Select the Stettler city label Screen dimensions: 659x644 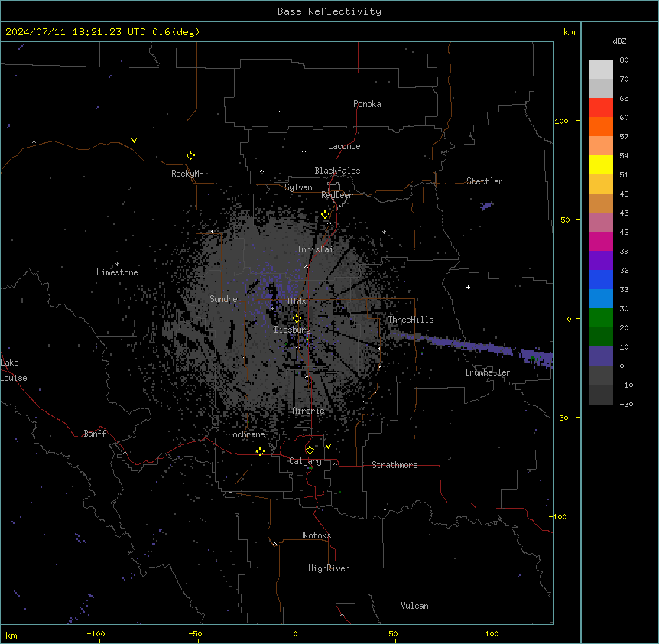(485, 181)
